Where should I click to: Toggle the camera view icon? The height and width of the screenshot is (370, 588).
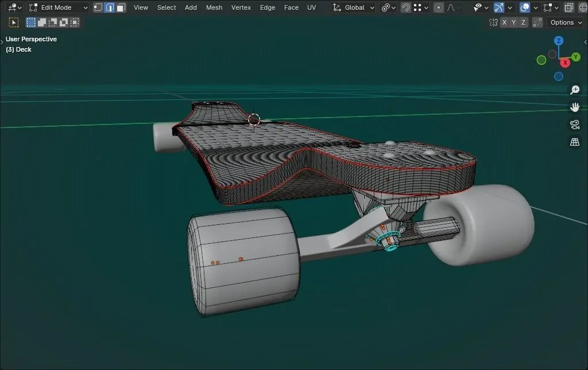pyautogui.click(x=574, y=124)
